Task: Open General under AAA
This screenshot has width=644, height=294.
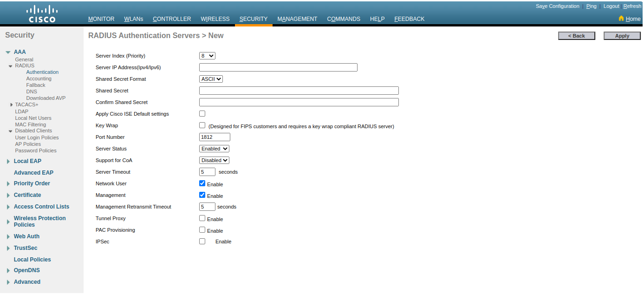Action: click(x=24, y=59)
